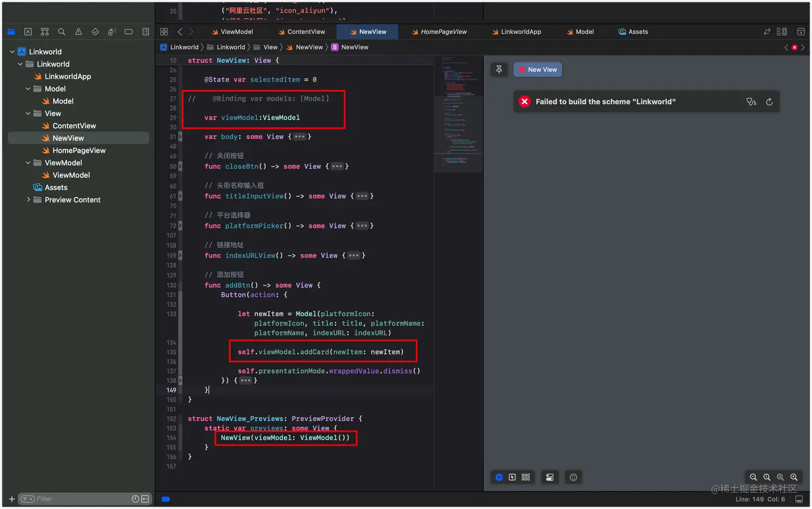
Task: Switch to the ViewModel tab
Action: coord(232,32)
